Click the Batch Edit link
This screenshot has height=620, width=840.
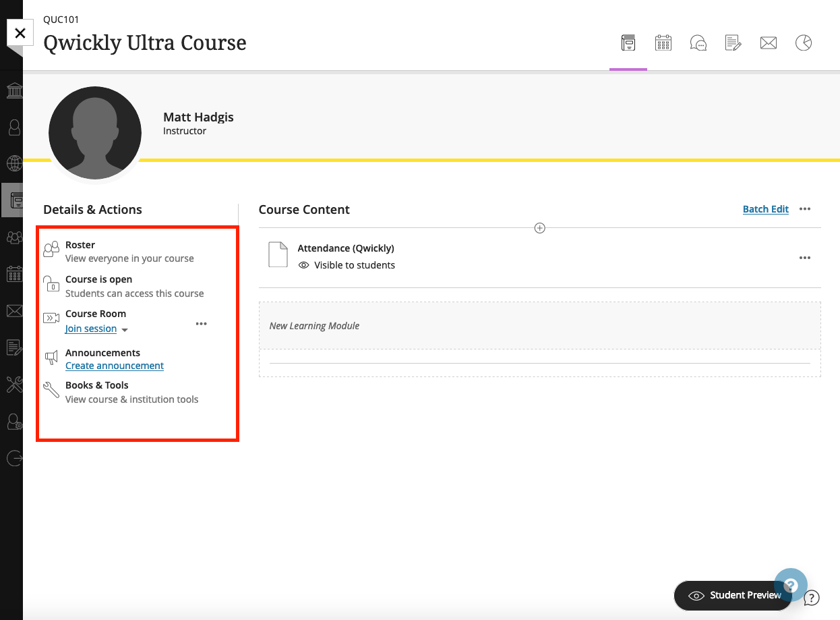[766, 209]
